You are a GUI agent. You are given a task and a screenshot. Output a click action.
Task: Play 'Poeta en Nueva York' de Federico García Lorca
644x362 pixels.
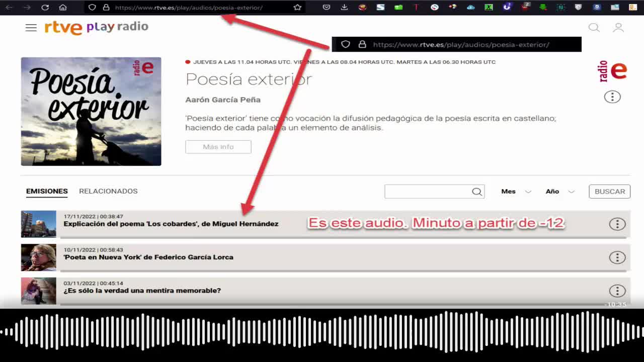pos(148,257)
